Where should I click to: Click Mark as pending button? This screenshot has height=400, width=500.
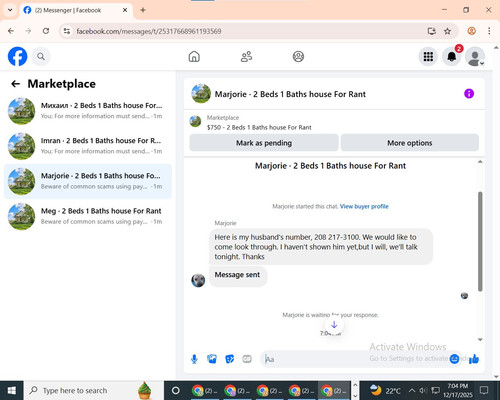click(x=264, y=143)
